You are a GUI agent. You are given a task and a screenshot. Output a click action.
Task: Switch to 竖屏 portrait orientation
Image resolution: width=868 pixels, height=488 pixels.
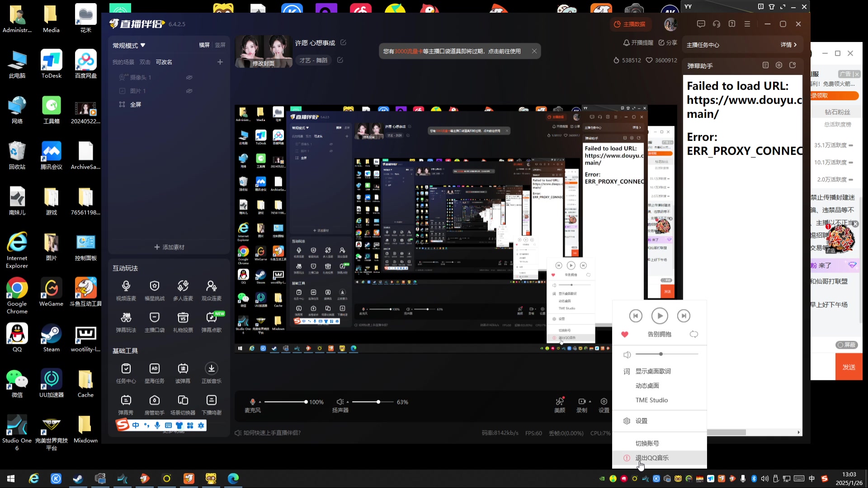click(x=220, y=45)
